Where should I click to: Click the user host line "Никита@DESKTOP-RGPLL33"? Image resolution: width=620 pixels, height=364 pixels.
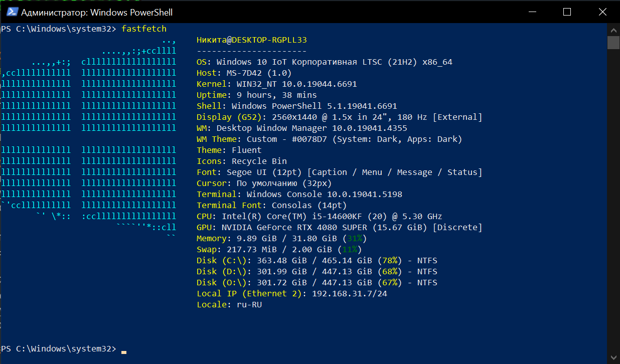tap(252, 40)
